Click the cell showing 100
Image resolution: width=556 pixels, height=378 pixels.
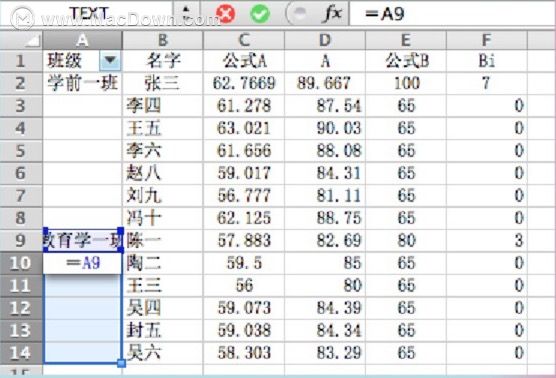pos(406,83)
